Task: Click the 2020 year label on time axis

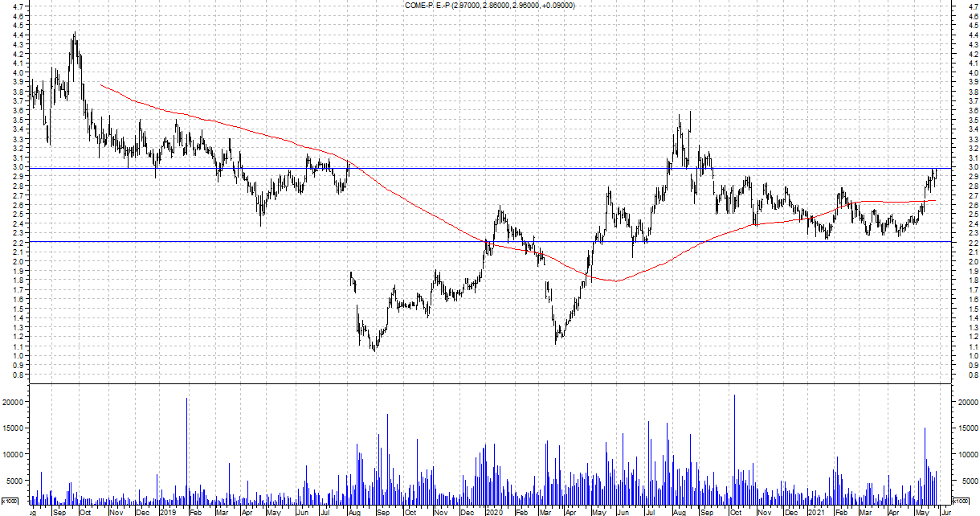Action: tap(493, 511)
